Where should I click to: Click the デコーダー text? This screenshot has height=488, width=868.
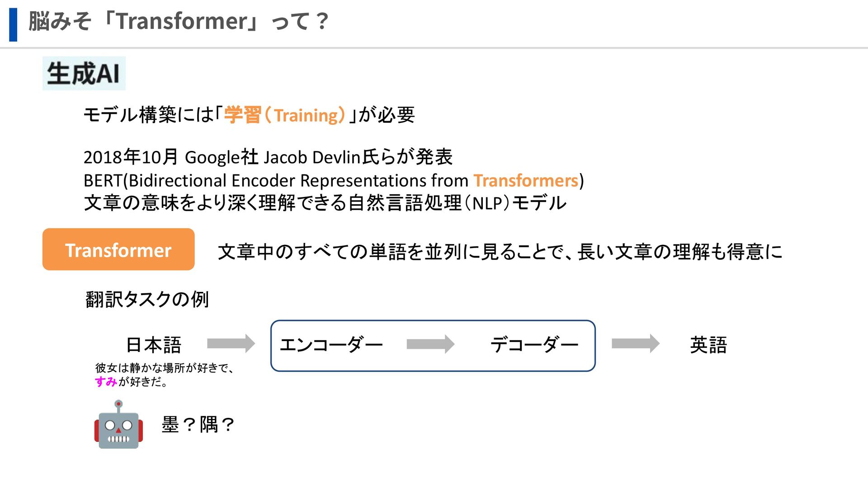[x=534, y=345]
